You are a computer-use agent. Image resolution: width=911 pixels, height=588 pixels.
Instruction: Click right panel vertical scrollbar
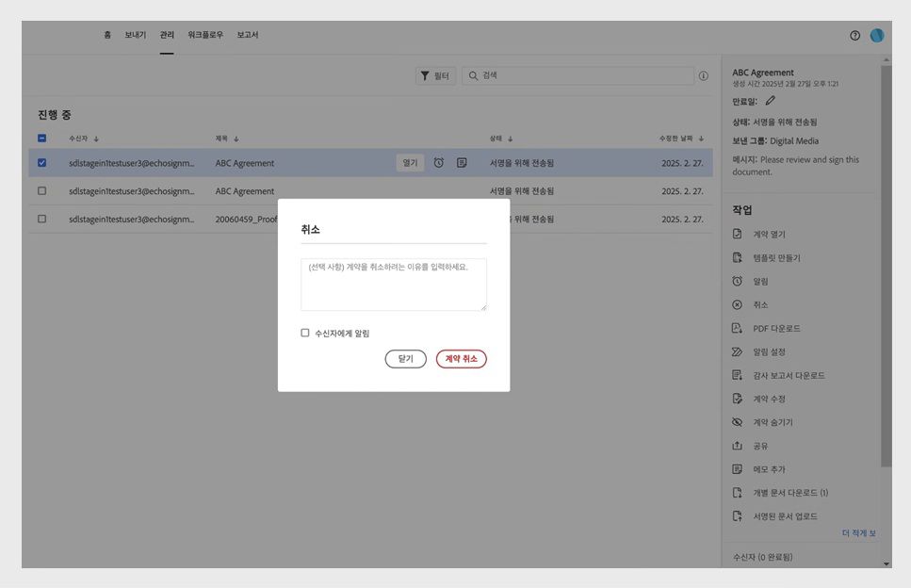tap(886, 266)
